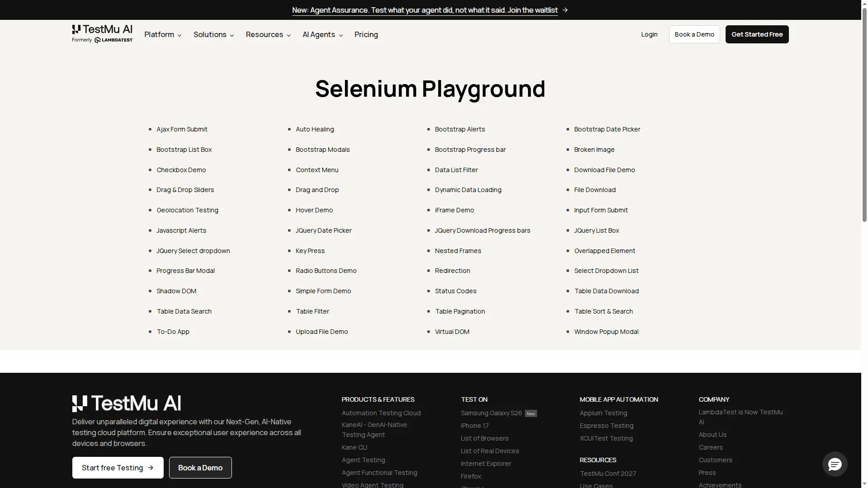Open the Drag and Drop demo
Screen dimensions: 868x488
coord(317,190)
